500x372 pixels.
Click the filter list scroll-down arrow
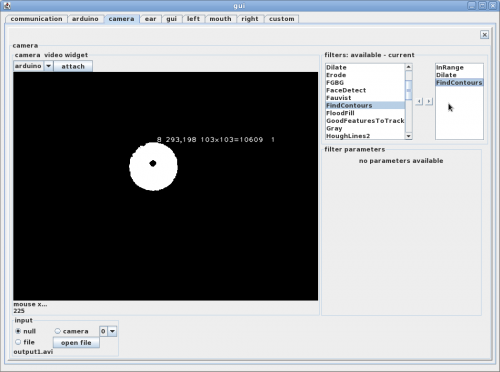point(408,136)
